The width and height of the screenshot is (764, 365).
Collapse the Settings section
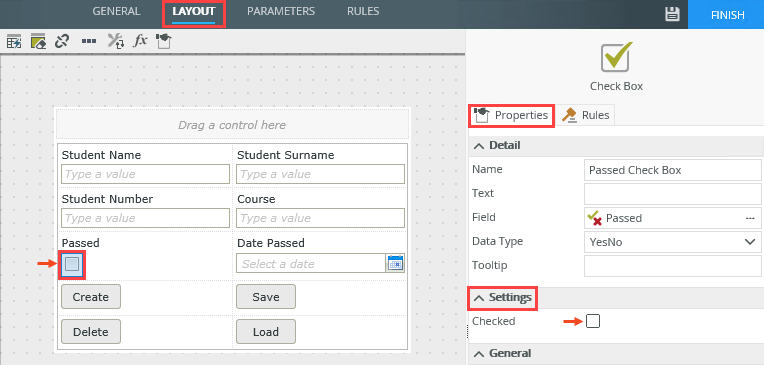click(x=502, y=297)
